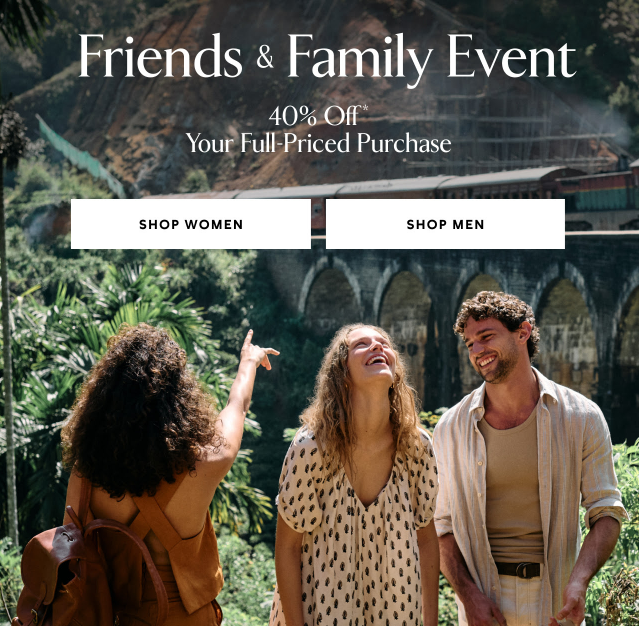Click the SHOP WOMEN button
The height and width of the screenshot is (626, 642).
point(191,224)
